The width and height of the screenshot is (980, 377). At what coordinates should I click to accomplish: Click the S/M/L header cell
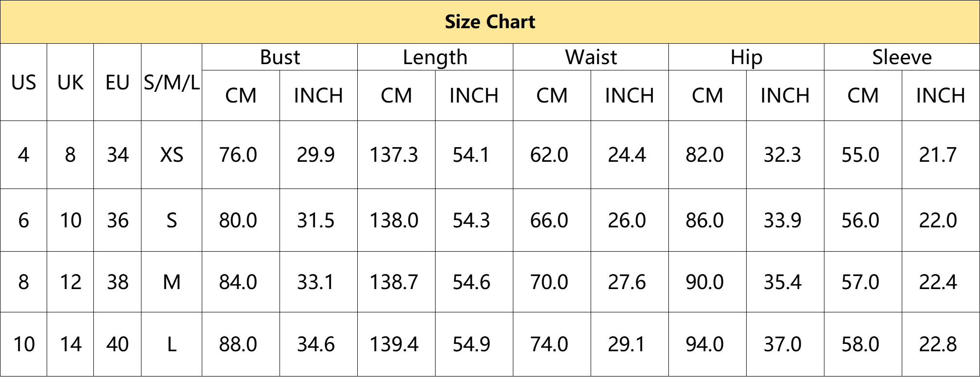172,83
